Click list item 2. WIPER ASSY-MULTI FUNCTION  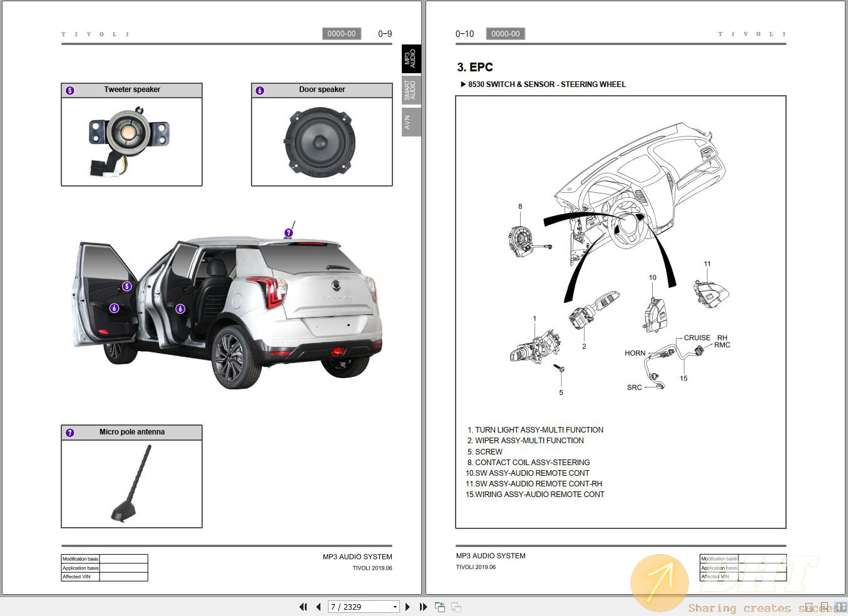coord(526,441)
